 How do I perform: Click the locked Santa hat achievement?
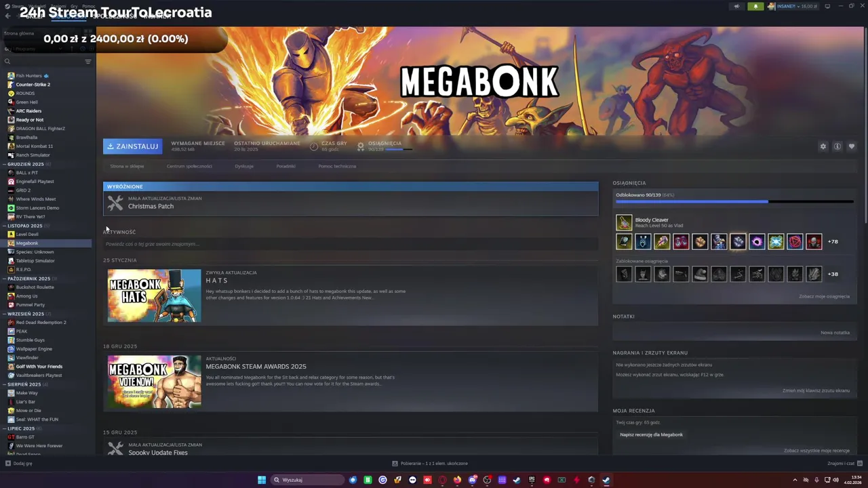tap(700, 274)
